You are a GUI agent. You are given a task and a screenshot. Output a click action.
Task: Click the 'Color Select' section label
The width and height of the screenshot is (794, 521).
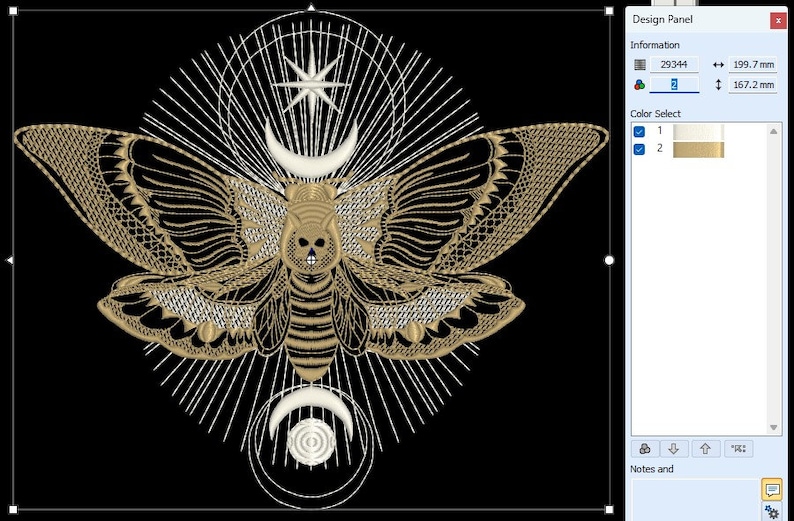point(655,113)
